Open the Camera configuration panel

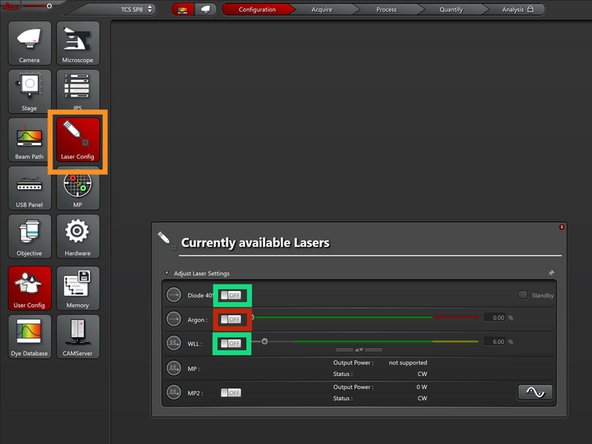click(x=29, y=43)
